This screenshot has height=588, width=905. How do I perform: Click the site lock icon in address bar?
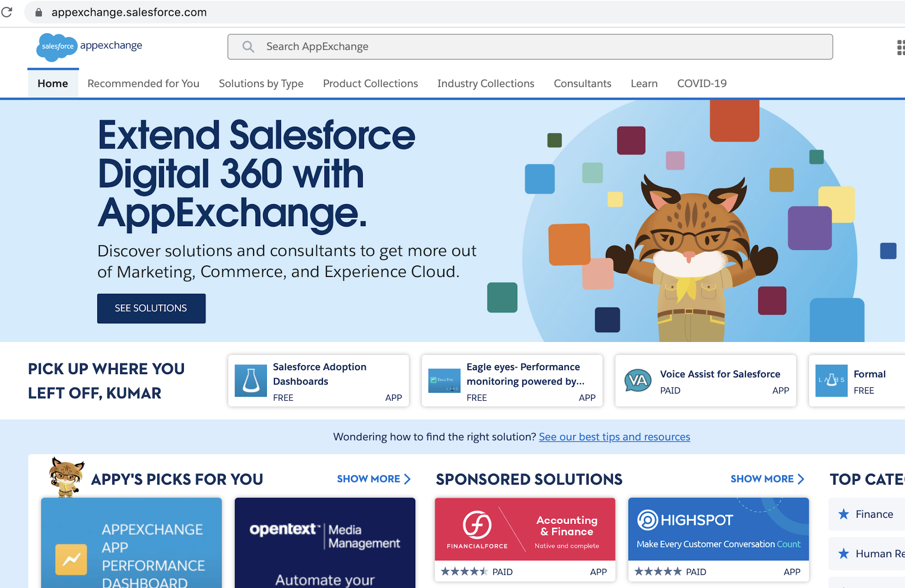39,12
